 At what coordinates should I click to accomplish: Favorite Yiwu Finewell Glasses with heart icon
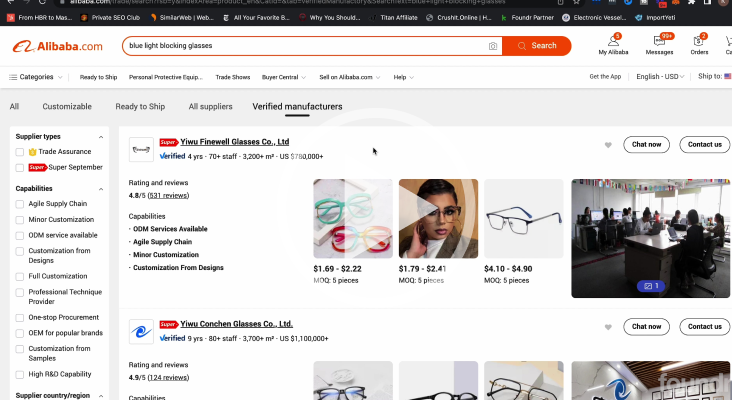[608, 145]
